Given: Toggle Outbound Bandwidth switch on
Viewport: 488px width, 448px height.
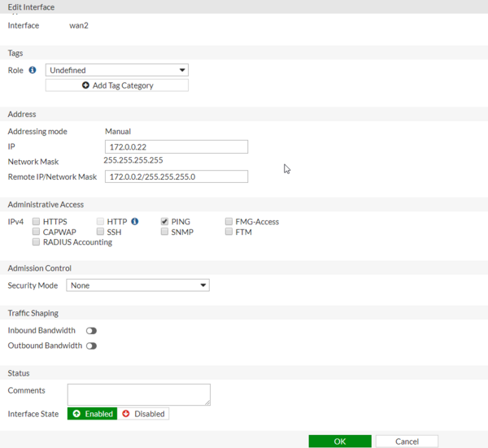Looking at the screenshot, I should coord(91,346).
